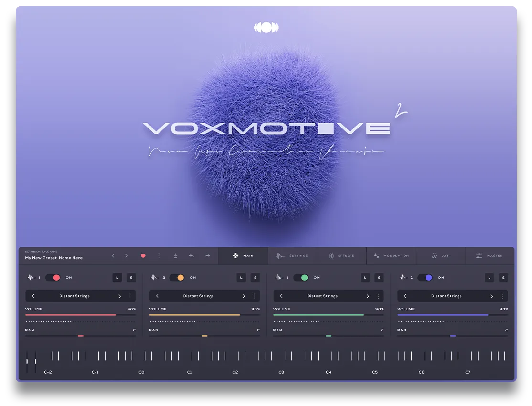Toggle the green layer ON switch
Screen dimensions: 532x406
click(x=301, y=278)
